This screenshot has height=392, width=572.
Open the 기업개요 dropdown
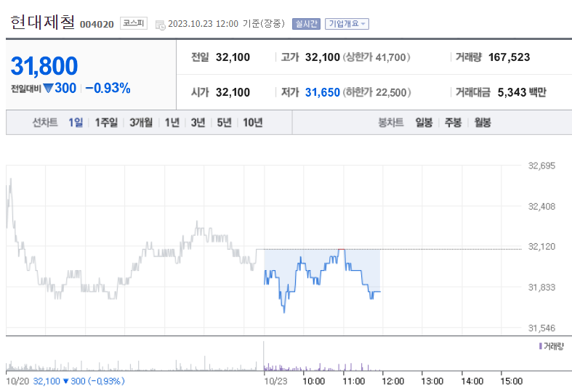coord(347,24)
